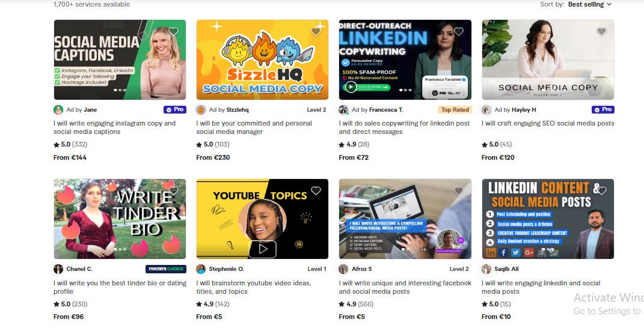This screenshot has height=328, width=644.
Task: Select carousel dots on Social Media Captions thumbnail
Action: [120, 90]
